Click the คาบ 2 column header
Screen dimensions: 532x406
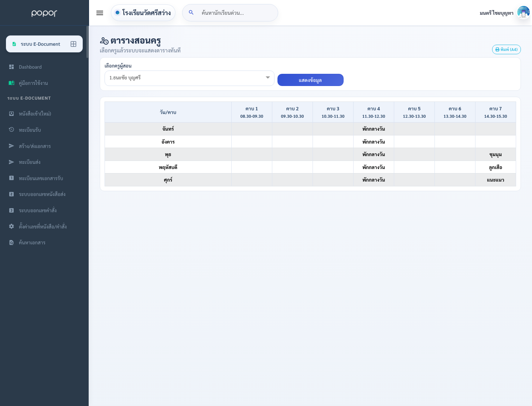[x=293, y=112]
